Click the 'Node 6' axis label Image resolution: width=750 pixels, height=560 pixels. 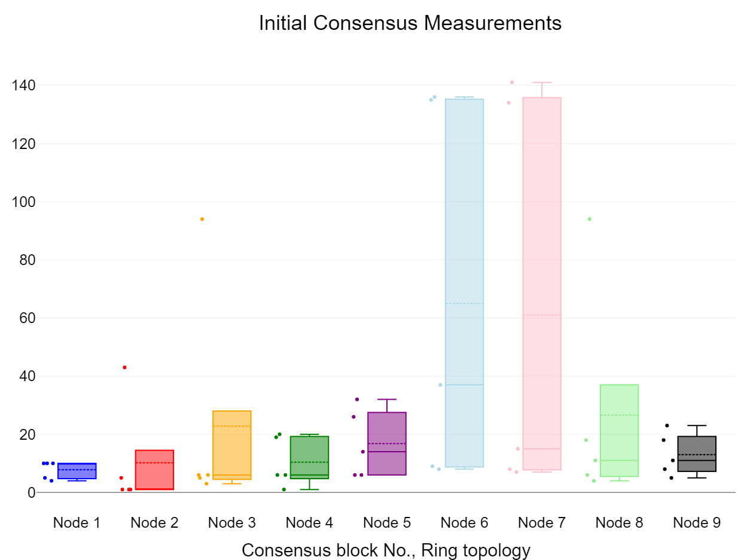point(464,522)
